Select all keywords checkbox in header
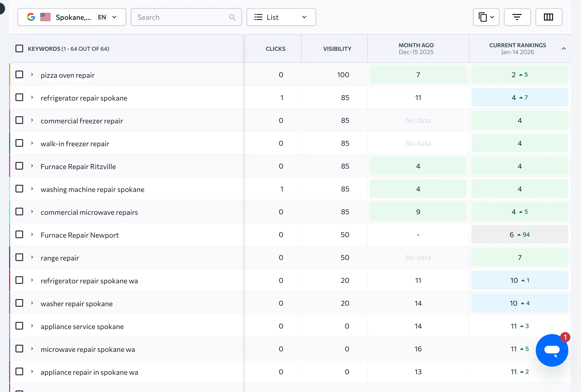Image resolution: width=581 pixels, height=392 pixels. tap(19, 48)
